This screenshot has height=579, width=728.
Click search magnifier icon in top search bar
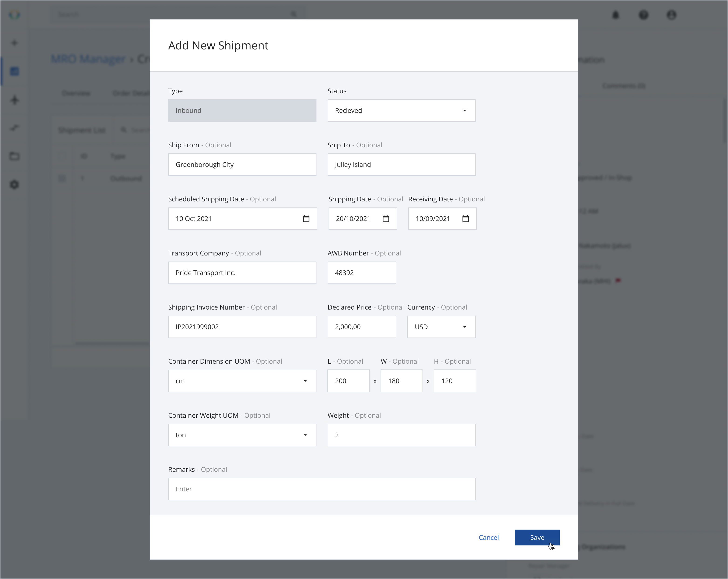[x=294, y=14]
